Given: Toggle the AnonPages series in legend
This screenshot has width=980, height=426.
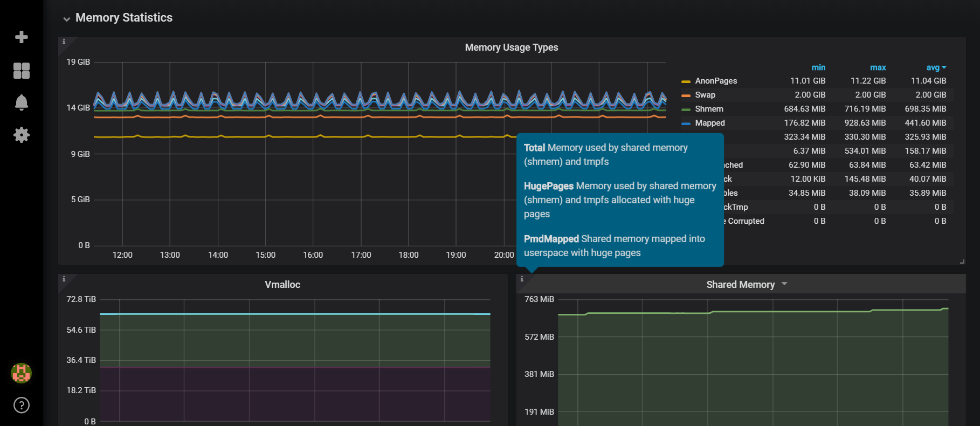Looking at the screenshot, I should coord(716,81).
